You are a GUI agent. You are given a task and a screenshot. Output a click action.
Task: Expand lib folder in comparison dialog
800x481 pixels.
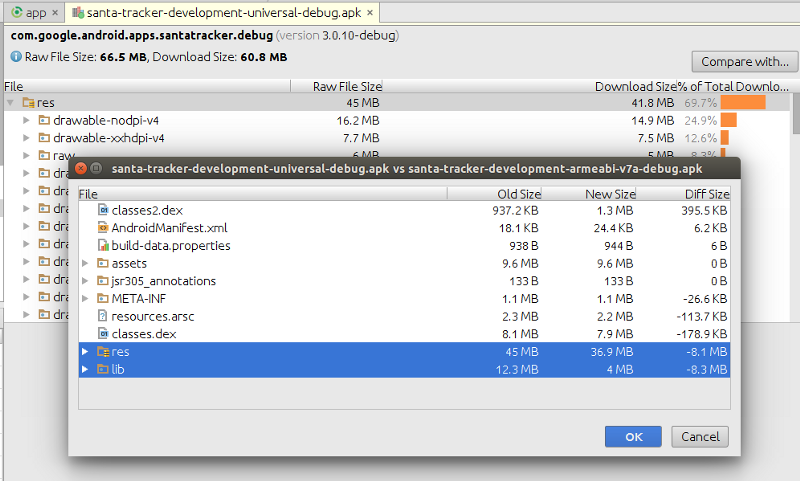pos(85,369)
